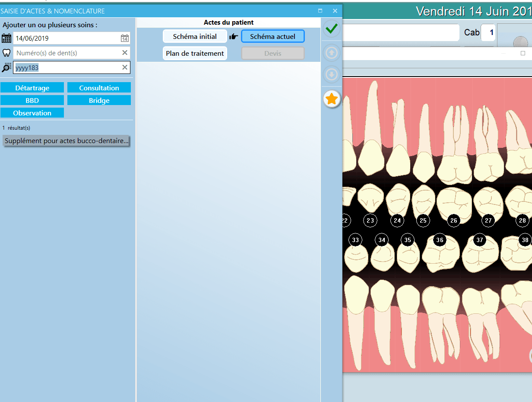
Task: Add a Consultation act
Action: point(99,88)
